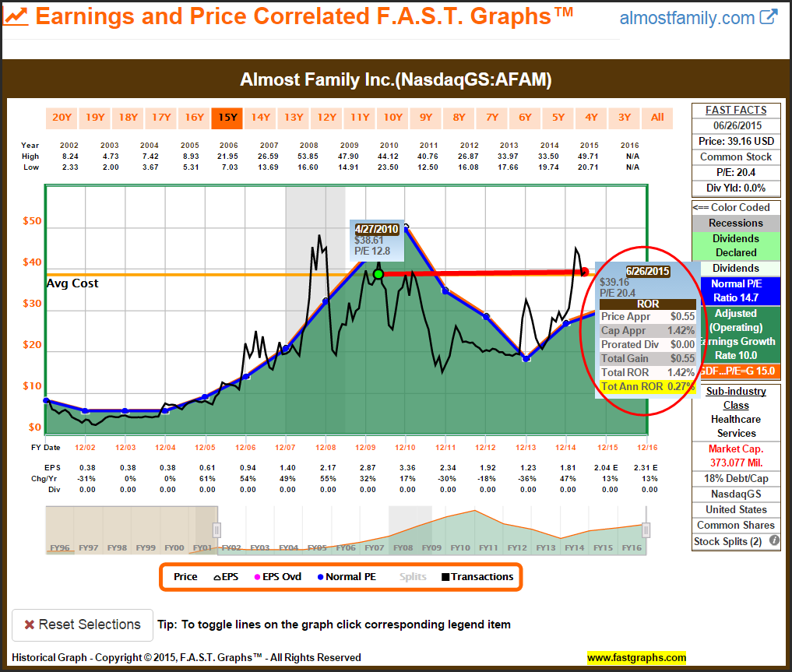Viewport: 792px width, 672px height.
Task: Select the 20Y time range tab
Action: [x=62, y=118]
